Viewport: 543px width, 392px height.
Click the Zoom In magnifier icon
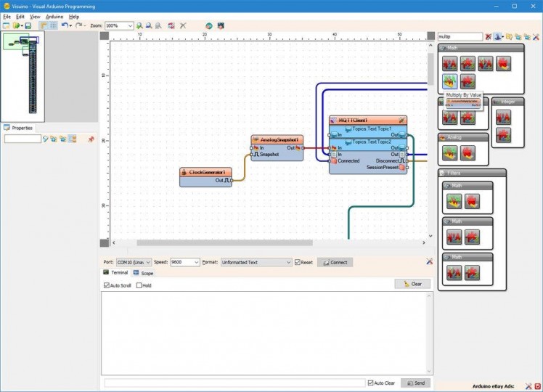pyautogui.click(x=139, y=25)
